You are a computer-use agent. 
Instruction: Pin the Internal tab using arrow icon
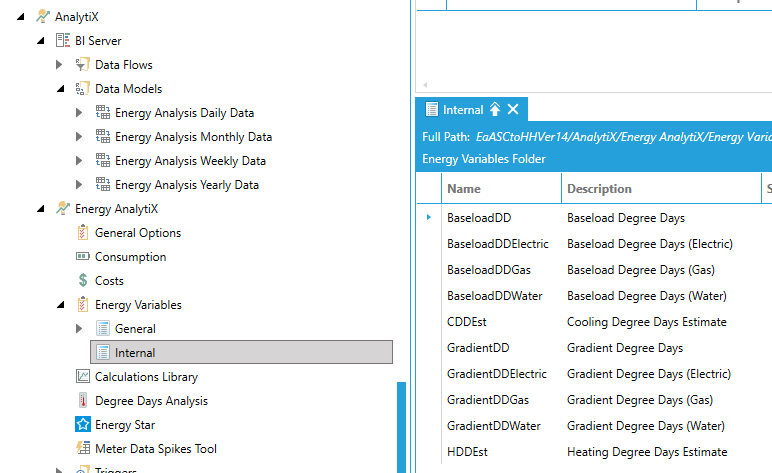point(495,110)
